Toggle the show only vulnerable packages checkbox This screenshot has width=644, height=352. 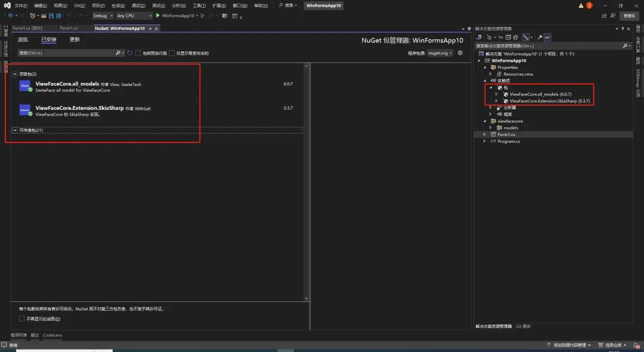[x=172, y=53]
